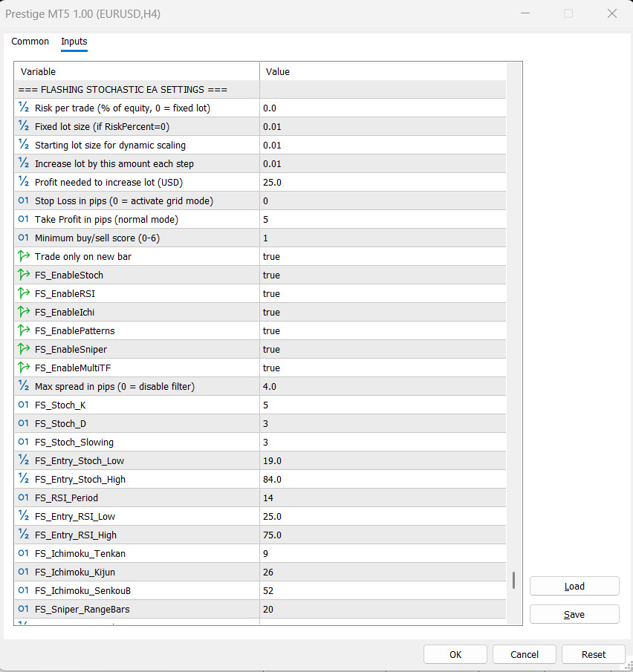Click the green bool icon beside FS_EnablePatterns
This screenshot has height=672, width=633.
(x=24, y=330)
